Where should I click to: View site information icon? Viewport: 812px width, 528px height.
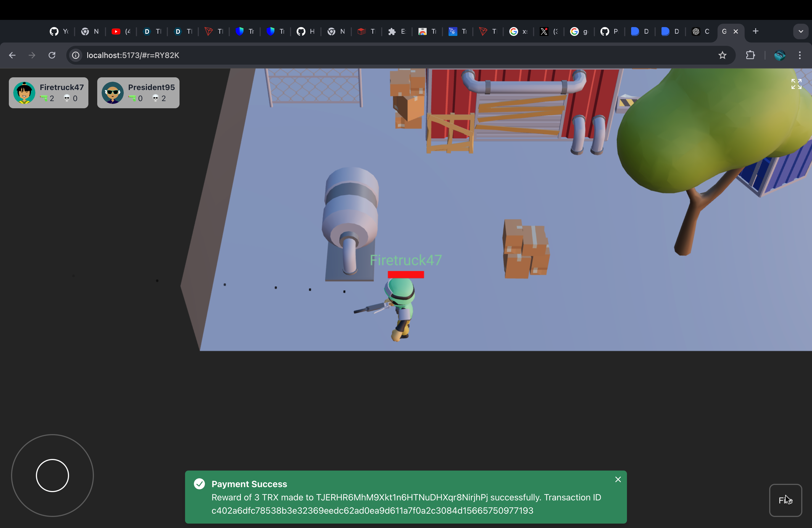coord(76,55)
